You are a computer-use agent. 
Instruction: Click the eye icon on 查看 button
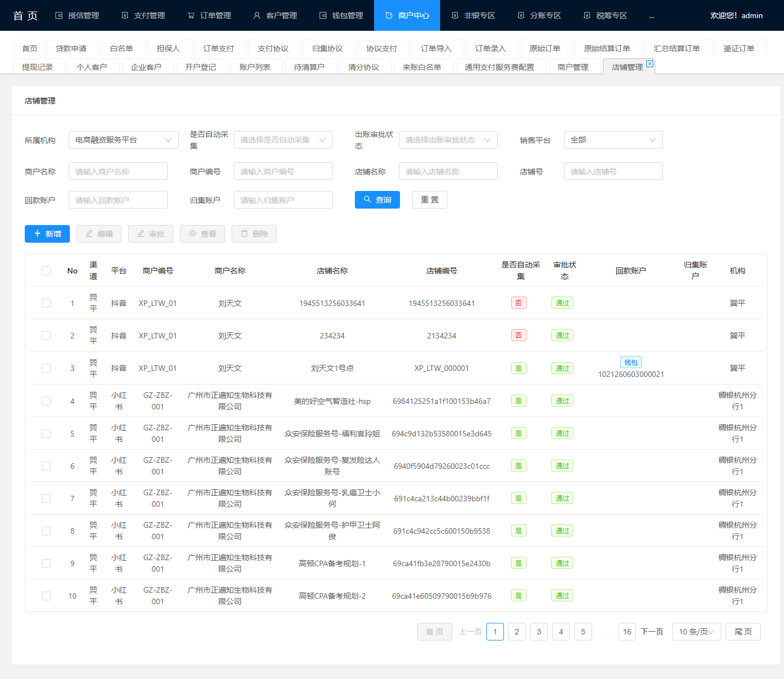[193, 233]
